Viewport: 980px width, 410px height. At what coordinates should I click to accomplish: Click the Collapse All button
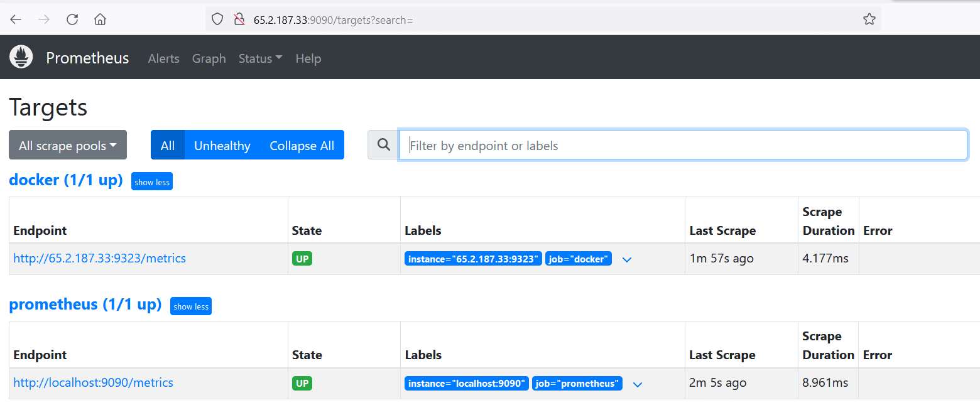pyautogui.click(x=302, y=145)
